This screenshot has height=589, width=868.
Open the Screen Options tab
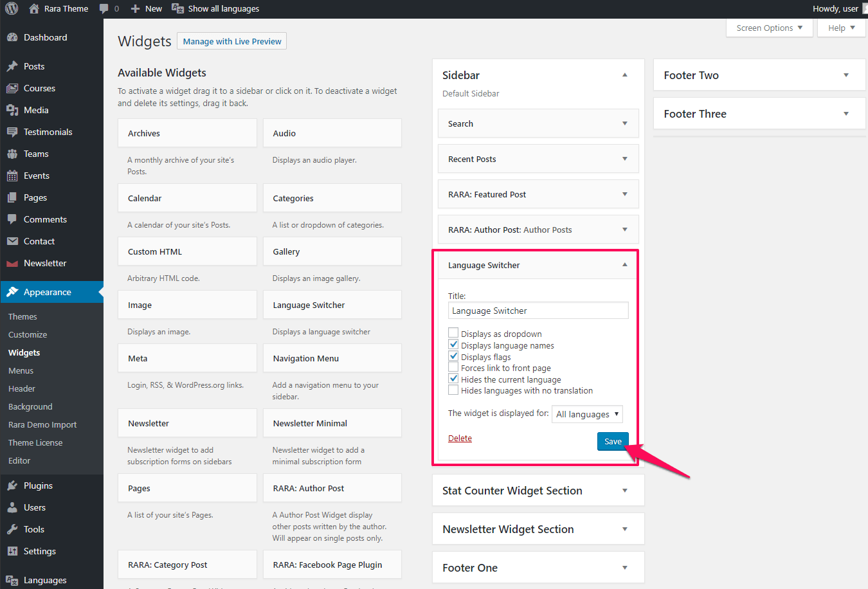(x=770, y=28)
